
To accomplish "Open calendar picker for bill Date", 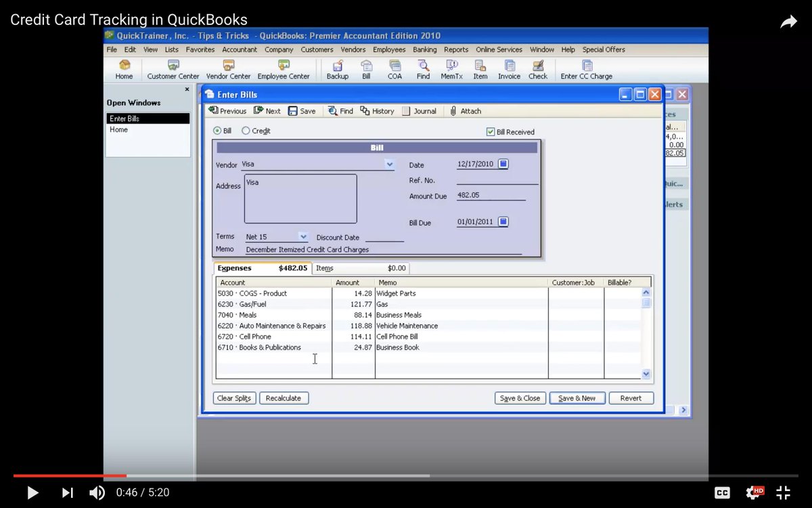I will (503, 164).
